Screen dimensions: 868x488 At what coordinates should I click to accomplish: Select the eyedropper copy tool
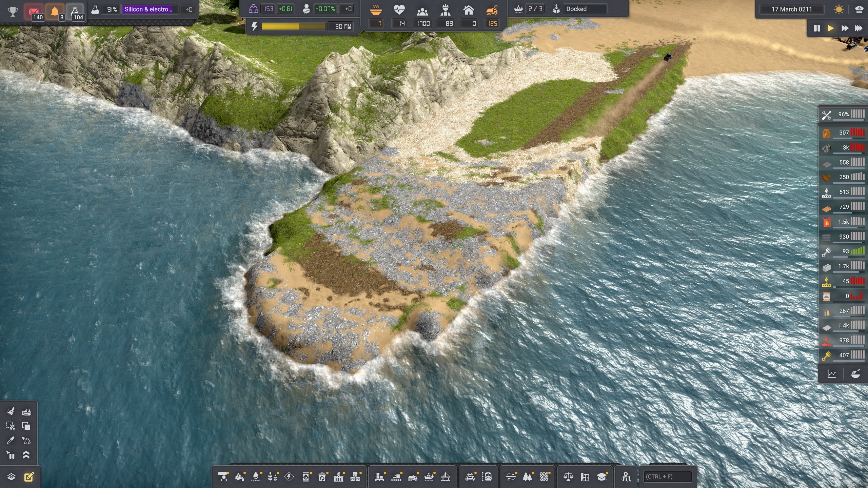click(x=11, y=440)
